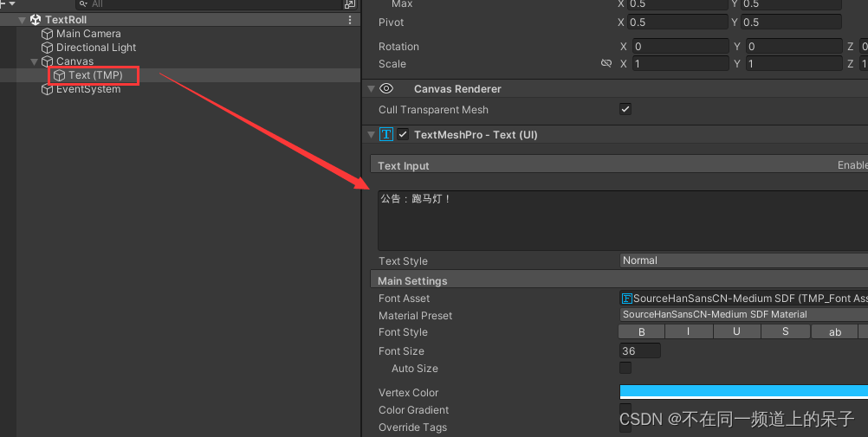Select Canvas in hierarchy

[x=75, y=61]
